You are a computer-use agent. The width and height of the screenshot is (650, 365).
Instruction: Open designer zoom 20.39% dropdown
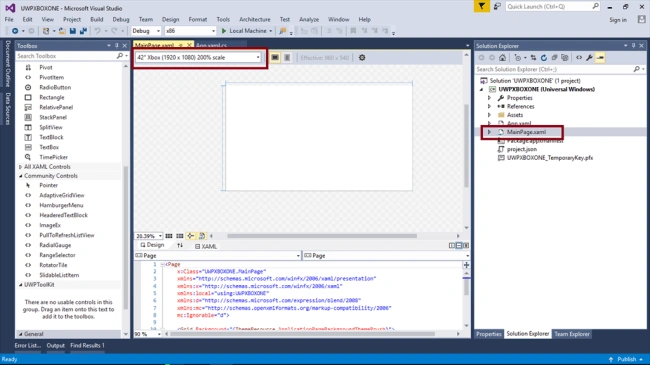point(160,236)
